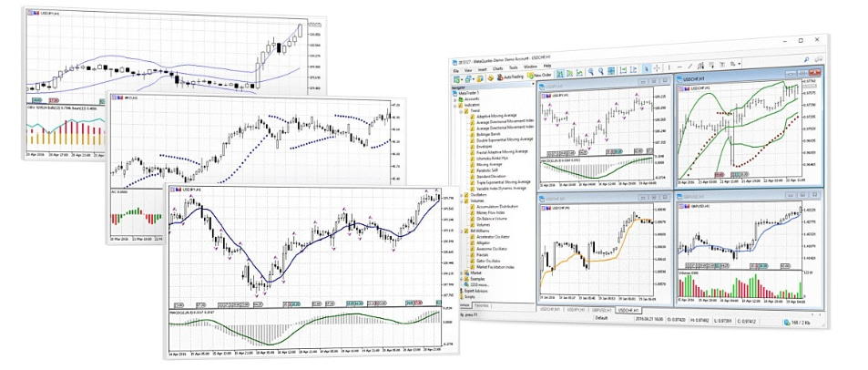Image resolution: width=868 pixels, height=370 pixels.
Task: Select Fractals indicator
Action: pyautogui.click(x=484, y=255)
